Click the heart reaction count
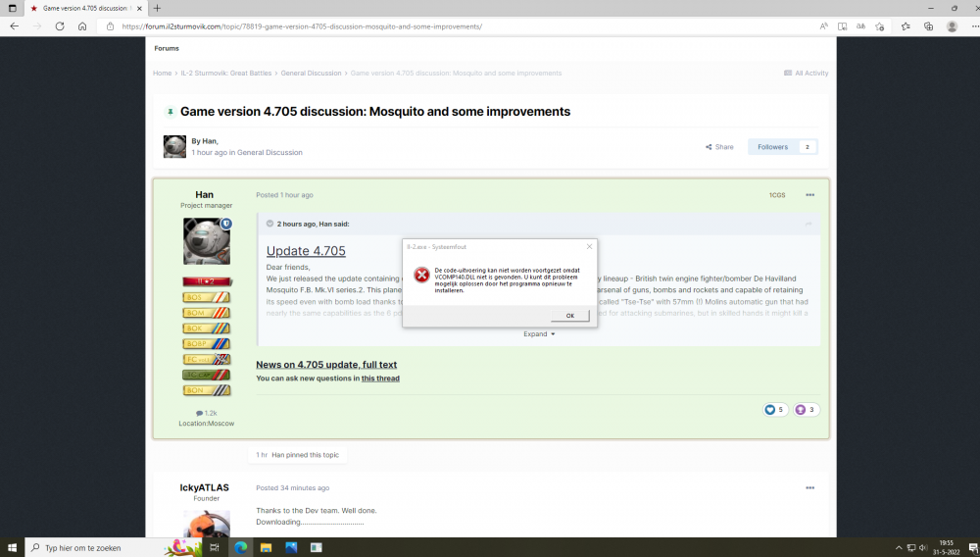Image resolution: width=980 pixels, height=557 pixels. pyautogui.click(x=775, y=410)
